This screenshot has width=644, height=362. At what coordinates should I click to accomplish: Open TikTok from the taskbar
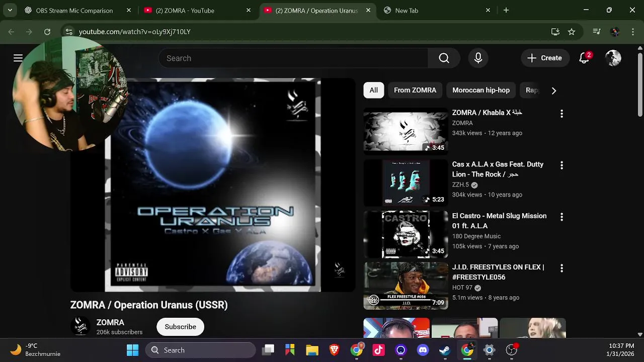[378, 350]
